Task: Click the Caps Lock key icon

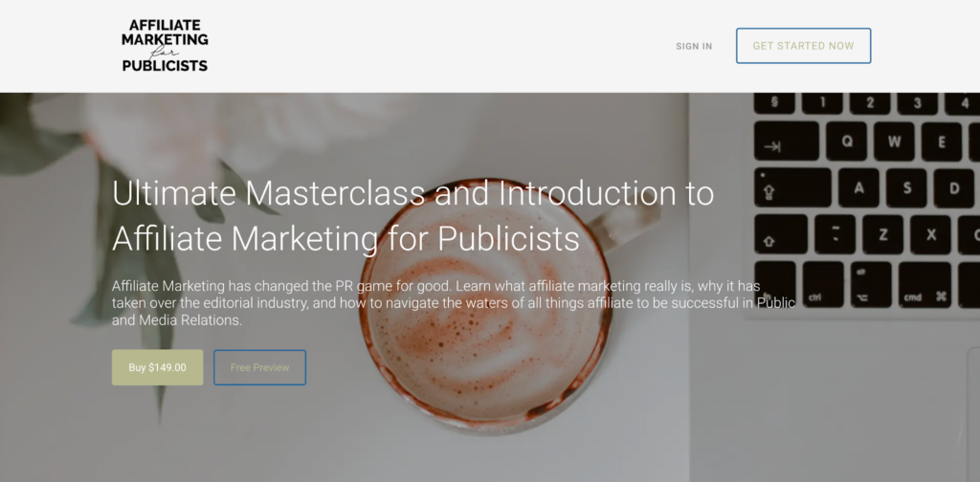Action: (x=792, y=188)
